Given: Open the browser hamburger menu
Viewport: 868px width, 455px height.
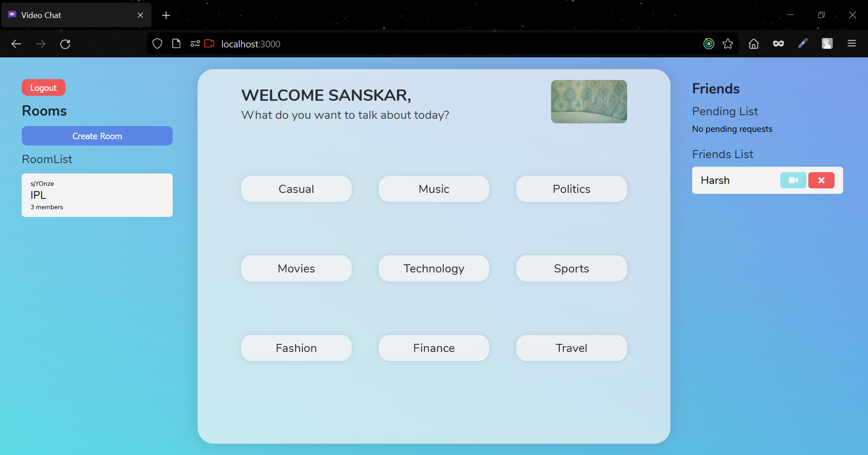Looking at the screenshot, I should pyautogui.click(x=852, y=44).
